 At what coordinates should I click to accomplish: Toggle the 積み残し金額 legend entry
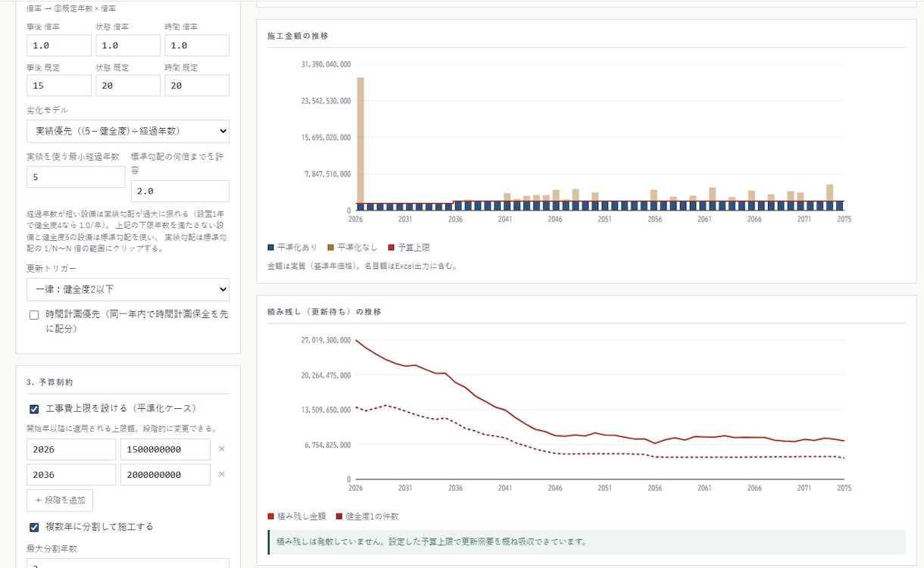[297, 517]
